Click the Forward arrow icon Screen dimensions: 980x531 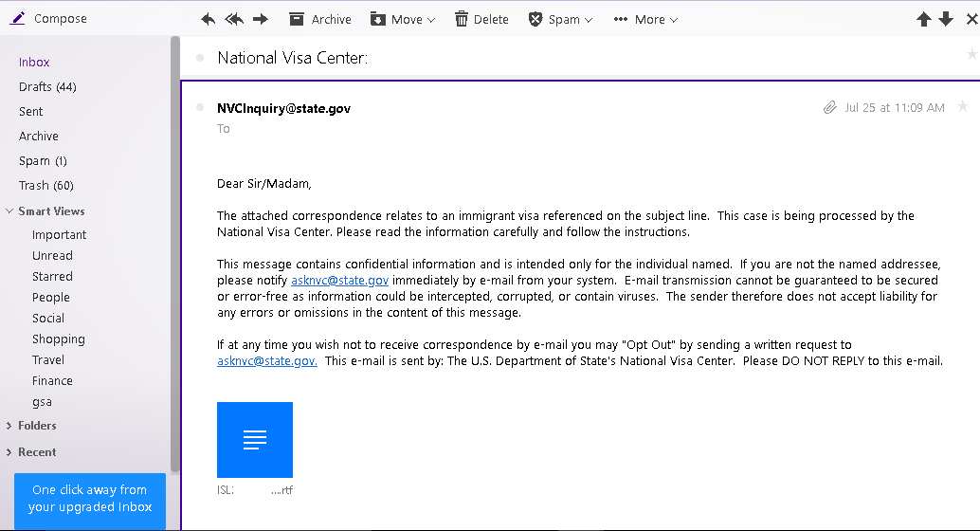coord(261,19)
